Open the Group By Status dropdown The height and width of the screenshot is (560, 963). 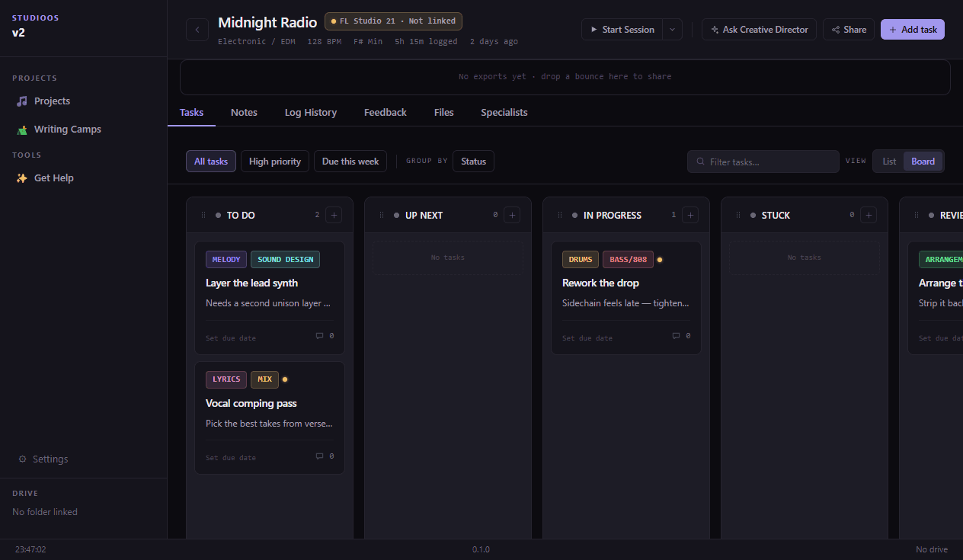pyautogui.click(x=473, y=162)
